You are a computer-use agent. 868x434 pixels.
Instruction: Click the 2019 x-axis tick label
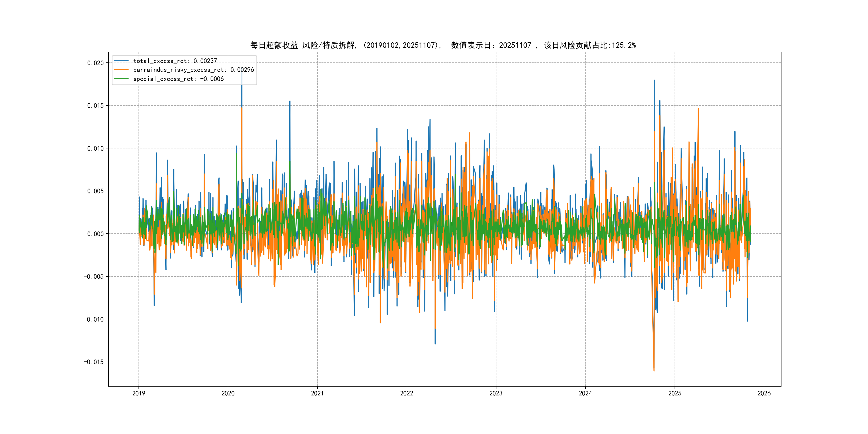139,393
